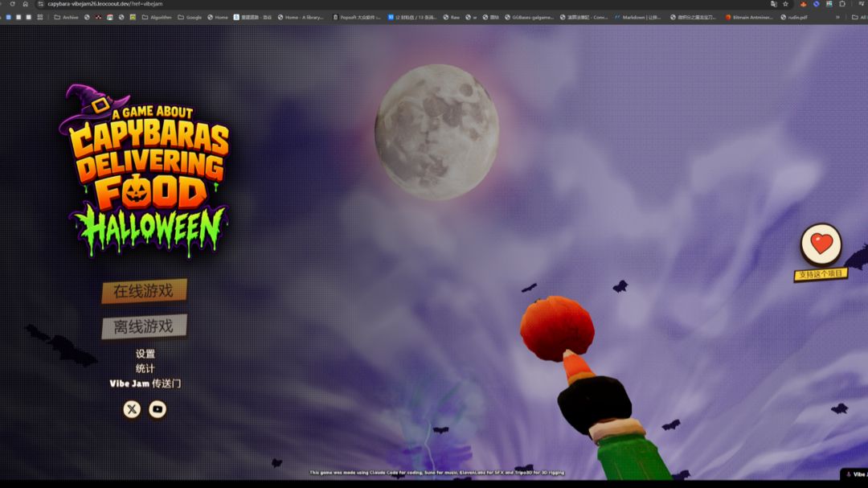Open the Home - A library bookmark

(x=301, y=17)
